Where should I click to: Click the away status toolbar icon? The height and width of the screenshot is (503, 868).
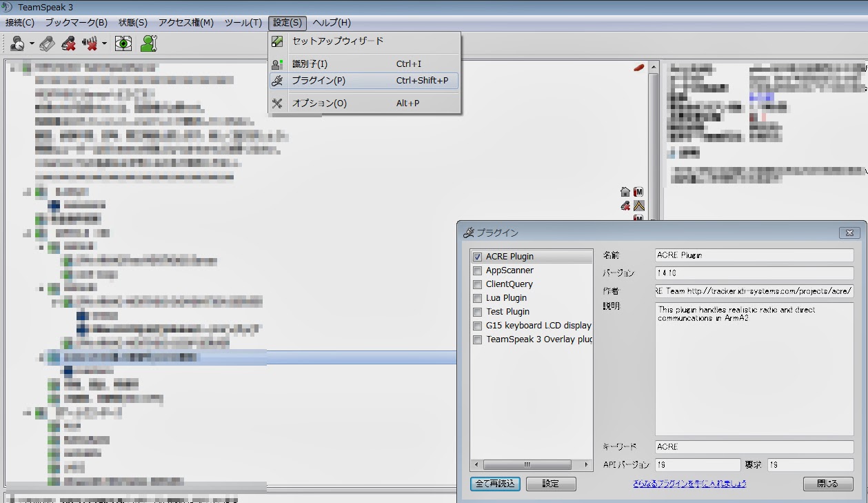pyautogui.click(x=18, y=43)
